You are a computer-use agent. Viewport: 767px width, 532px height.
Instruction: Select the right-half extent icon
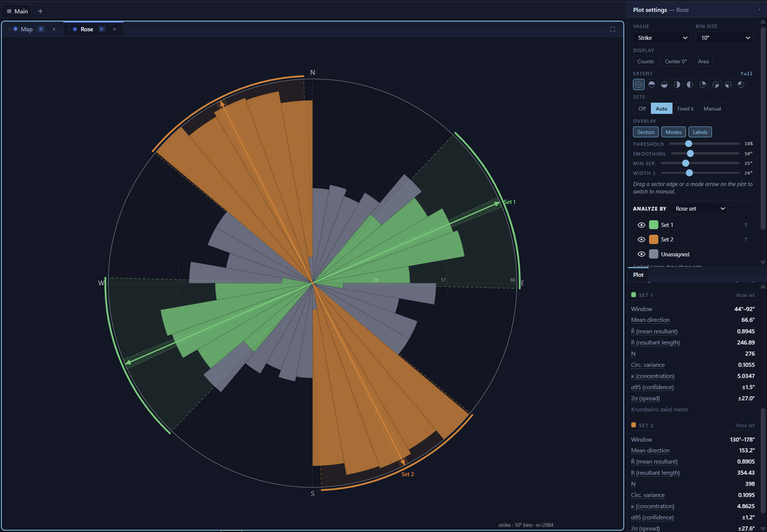677,84
